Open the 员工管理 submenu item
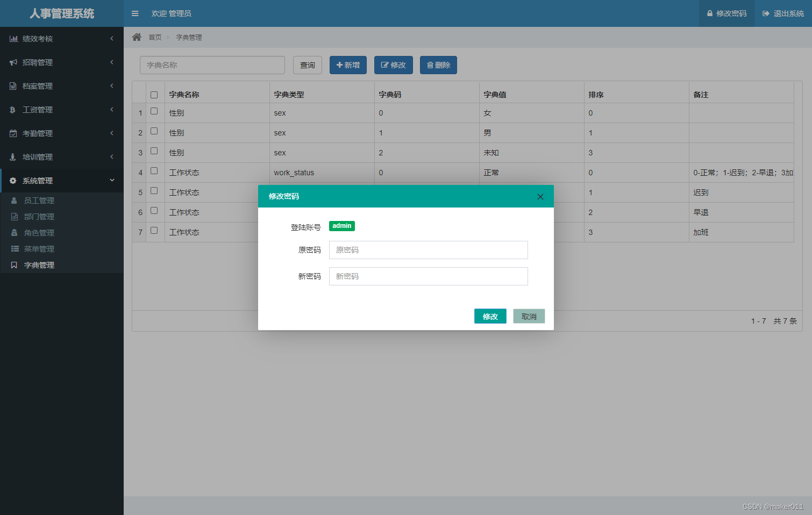Screen dimensions: 812x515 coord(62,201)
